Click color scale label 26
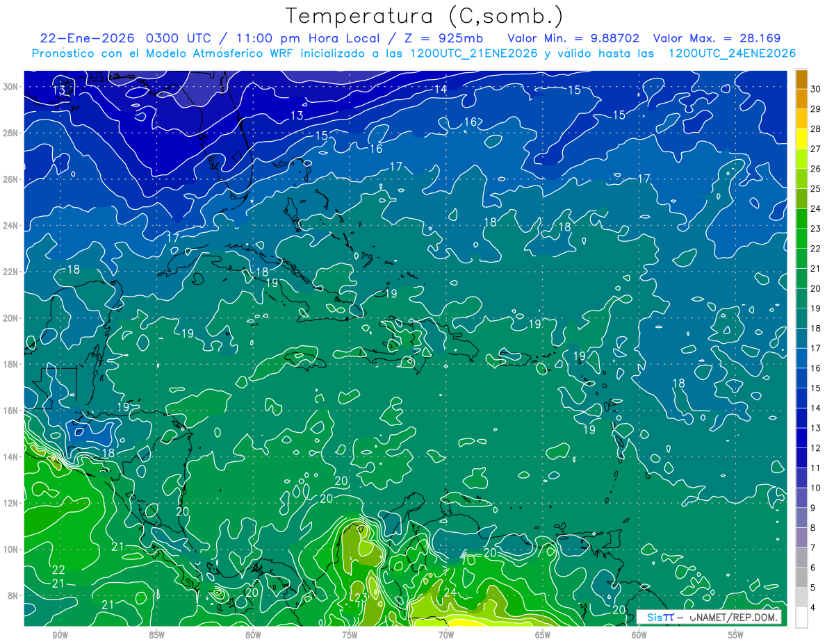 [816, 169]
